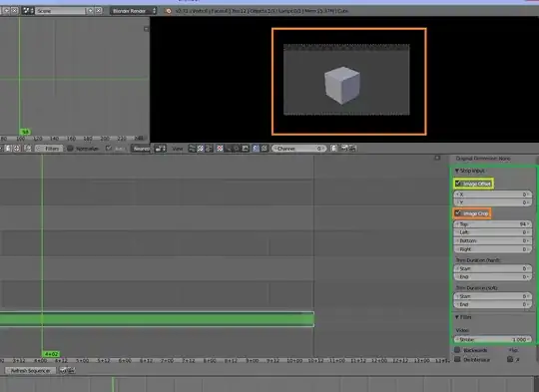Click the Crop Right value field
The height and width of the screenshot is (392, 539).
493,249
